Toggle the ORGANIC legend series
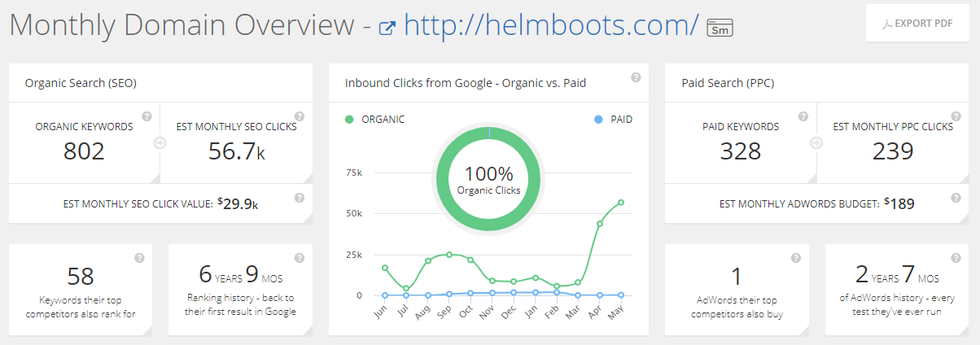 [x=374, y=119]
